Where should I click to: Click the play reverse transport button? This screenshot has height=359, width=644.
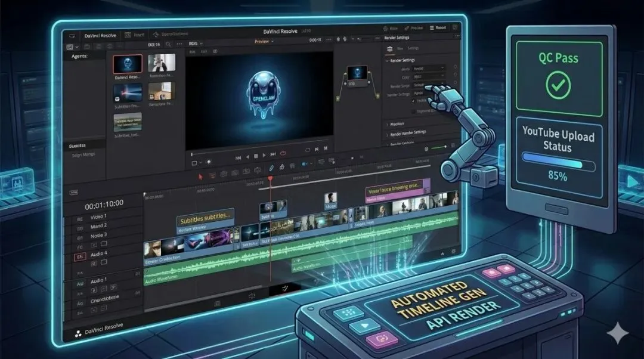pyautogui.click(x=247, y=157)
